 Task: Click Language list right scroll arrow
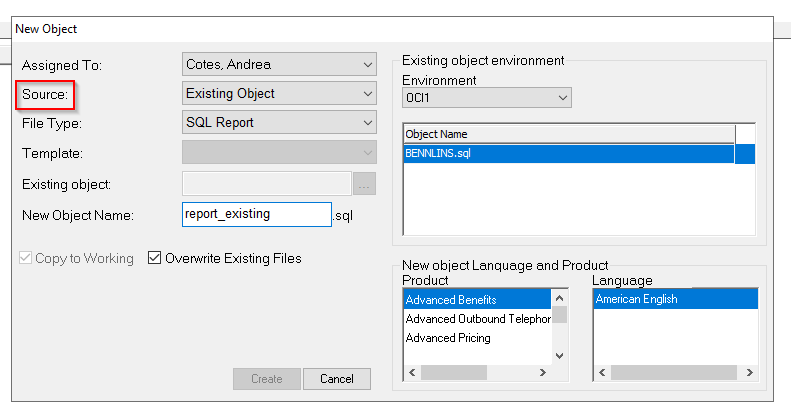tap(751, 373)
